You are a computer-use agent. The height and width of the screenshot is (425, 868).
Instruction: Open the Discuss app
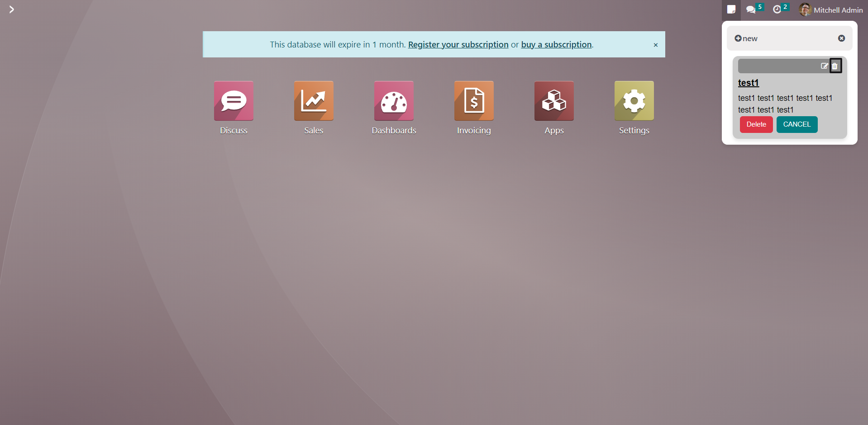234,101
